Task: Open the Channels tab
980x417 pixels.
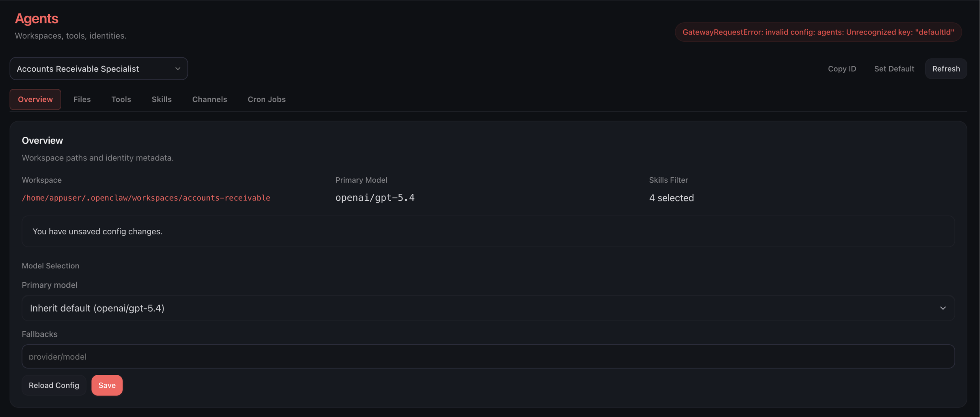Action: point(209,99)
